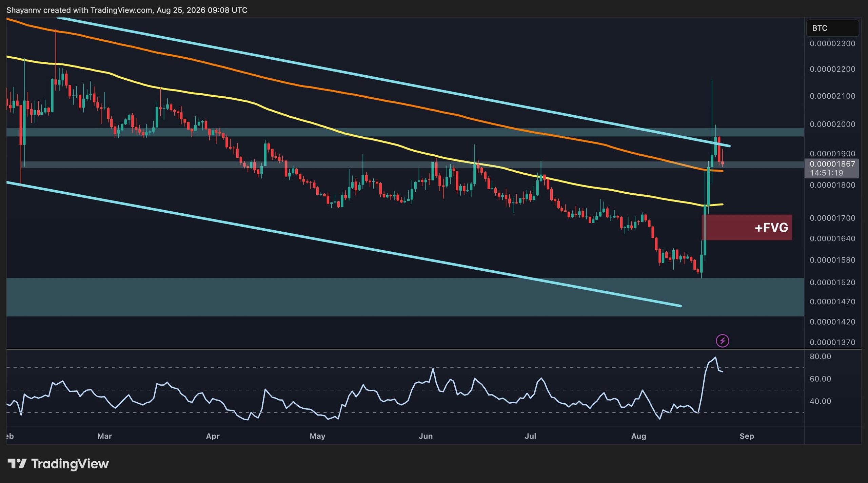Select the 0.00001420 price level label
868x483 pixels.
coord(832,322)
